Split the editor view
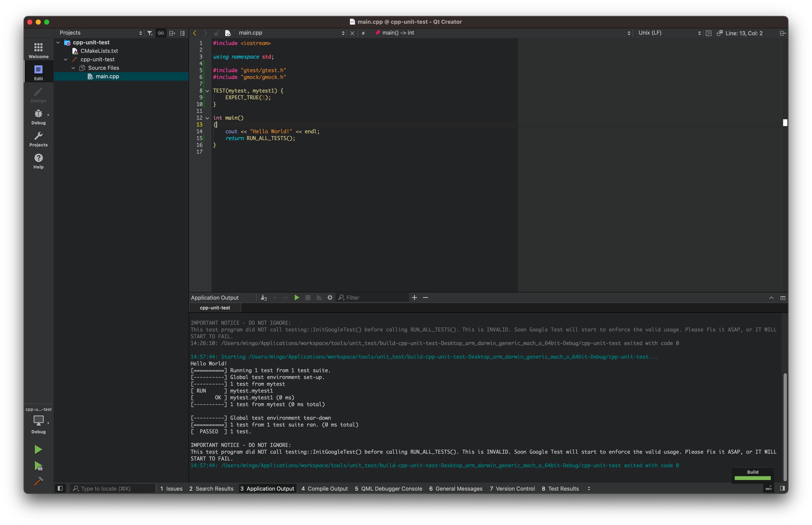Image resolution: width=812 pixels, height=525 pixels. pos(783,33)
